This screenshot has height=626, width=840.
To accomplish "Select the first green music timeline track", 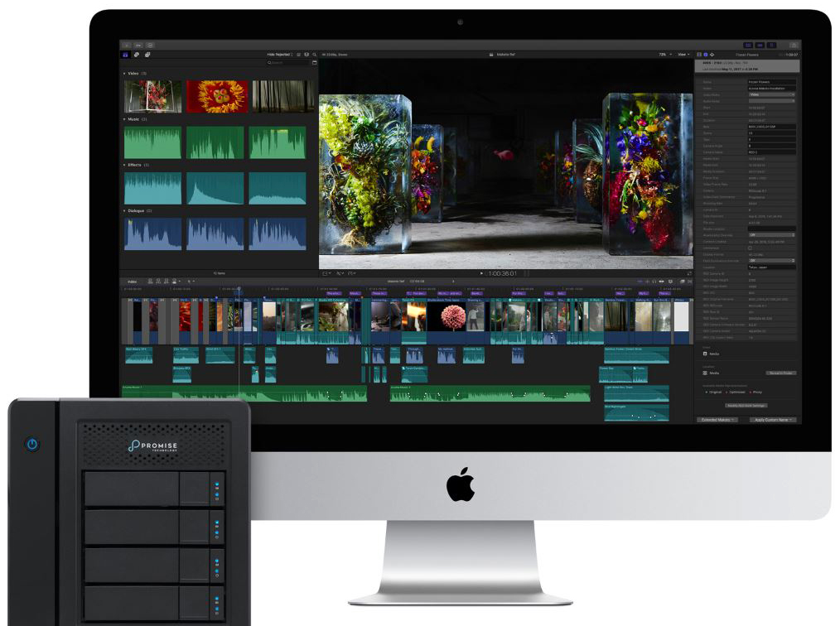I will (x=244, y=393).
